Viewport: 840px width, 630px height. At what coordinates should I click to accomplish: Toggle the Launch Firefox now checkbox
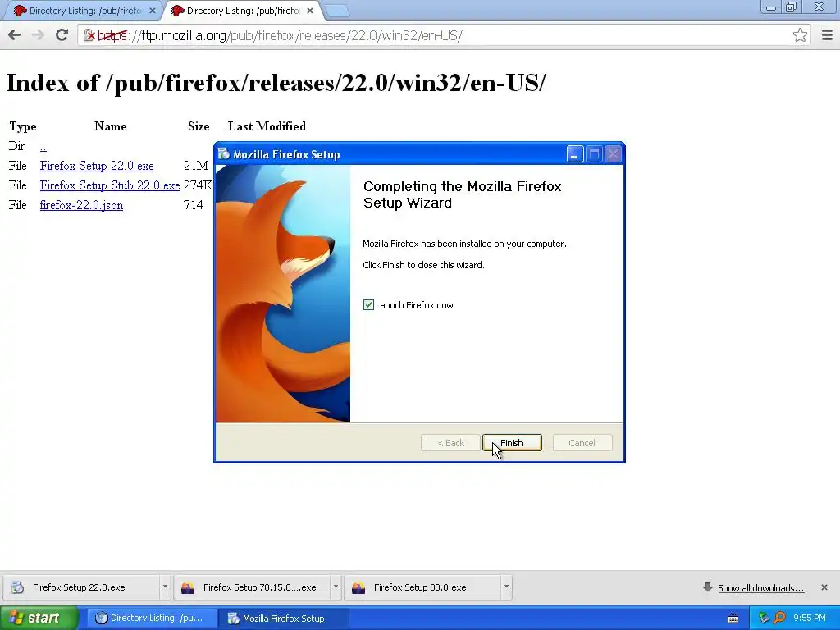pyautogui.click(x=368, y=305)
